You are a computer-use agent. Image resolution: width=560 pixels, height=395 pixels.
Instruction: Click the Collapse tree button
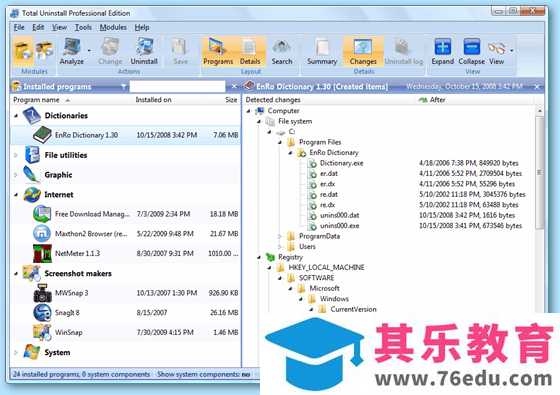click(x=471, y=52)
